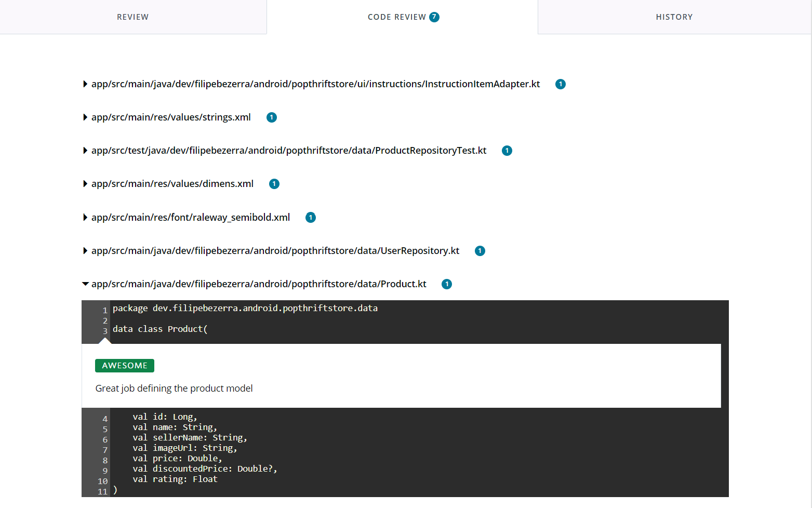Expand raleway_semibold.xml file arrow
Screen dimensions: 812x508
click(85, 218)
